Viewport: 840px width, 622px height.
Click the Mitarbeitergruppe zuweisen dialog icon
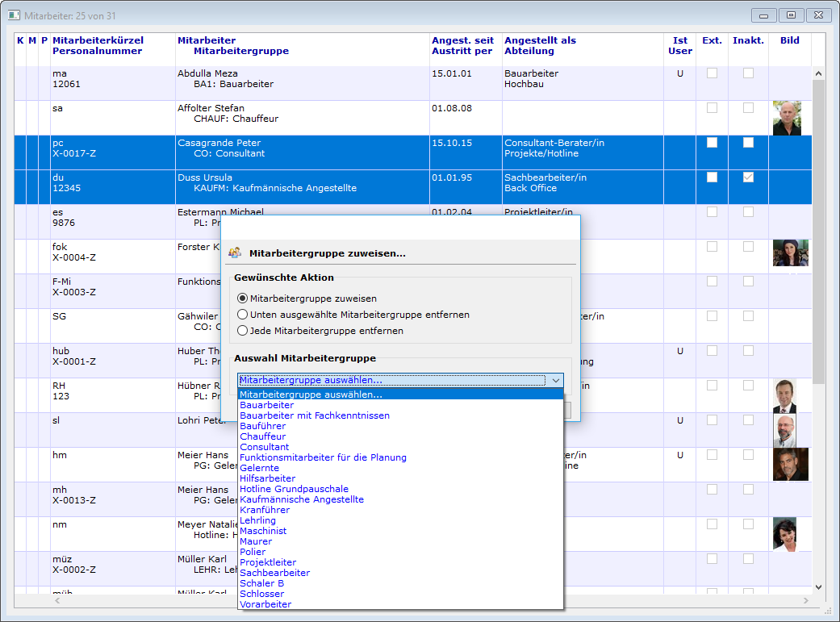tap(235, 253)
